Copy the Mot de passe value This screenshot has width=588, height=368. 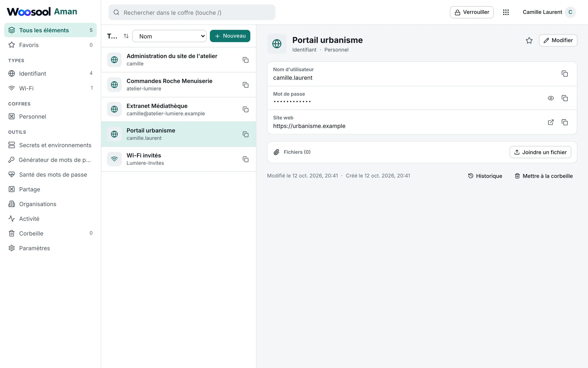point(564,98)
